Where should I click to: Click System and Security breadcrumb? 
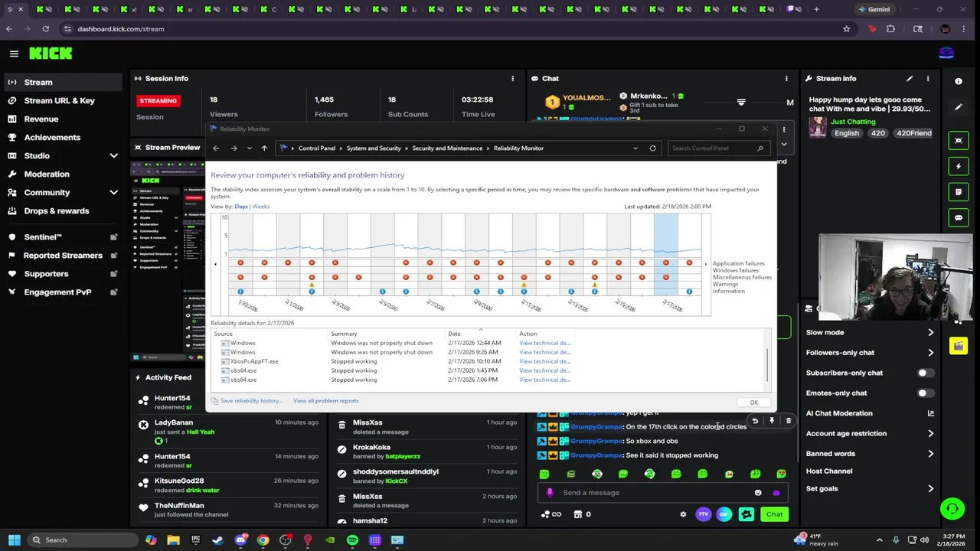click(374, 148)
